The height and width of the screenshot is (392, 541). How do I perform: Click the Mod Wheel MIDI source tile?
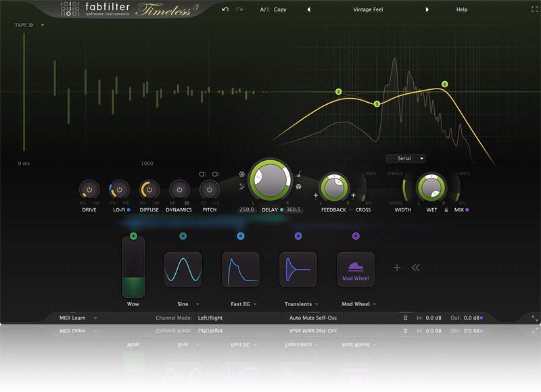tap(356, 269)
